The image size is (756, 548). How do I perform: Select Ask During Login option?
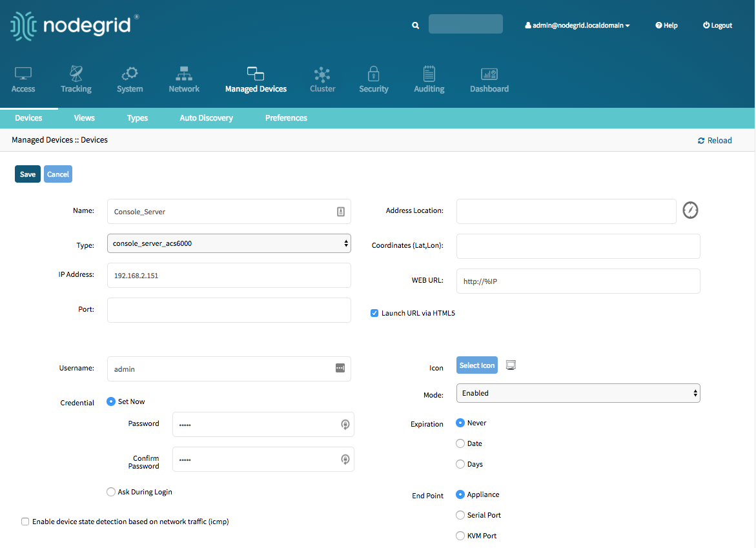click(111, 492)
